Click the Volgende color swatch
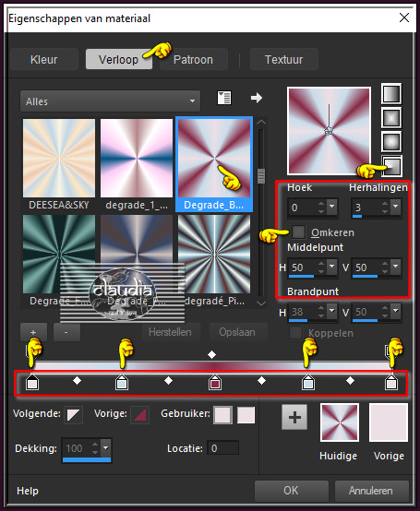The height and width of the screenshot is (511, 420). pos(73,415)
